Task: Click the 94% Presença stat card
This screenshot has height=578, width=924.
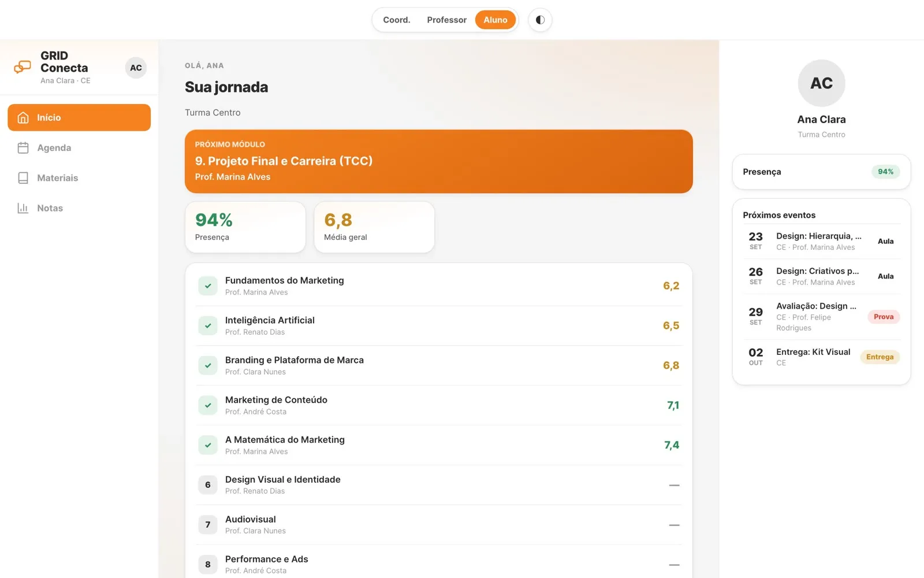Action: pyautogui.click(x=245, y=227)
